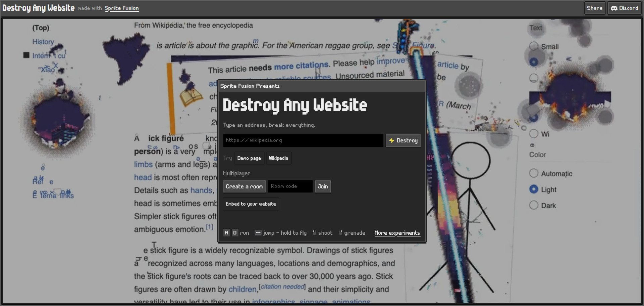Try the Demo page option

[x=249, y=158]
